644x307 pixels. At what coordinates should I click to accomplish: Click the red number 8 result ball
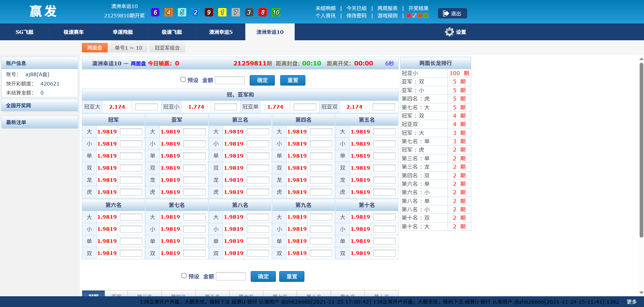[x=262, y=12]
